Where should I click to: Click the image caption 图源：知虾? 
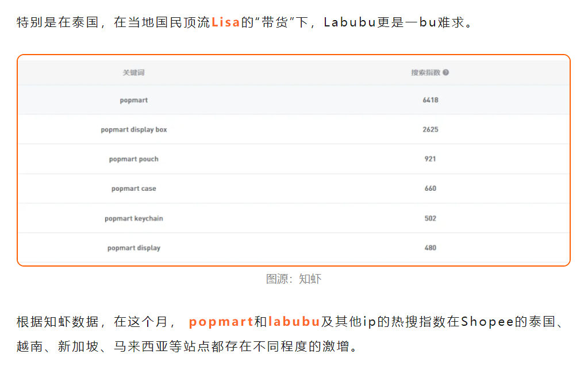pyautogui.click(x=294, y=279)
